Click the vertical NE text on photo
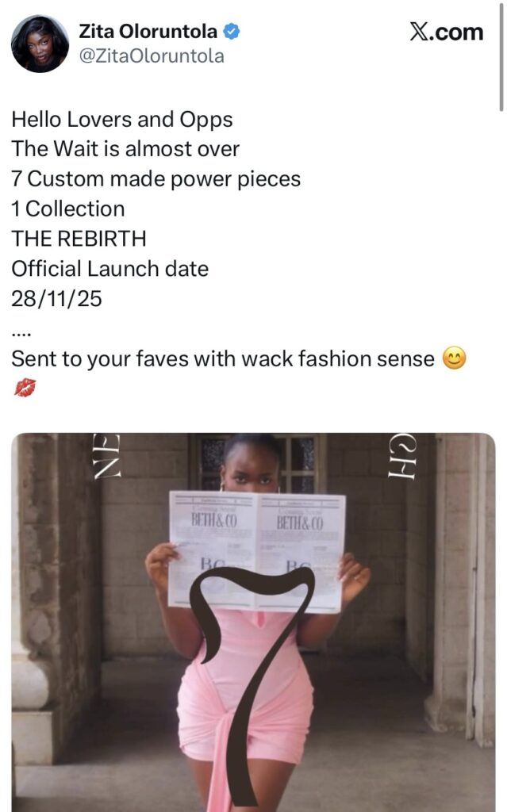Screen dimensions: 507x812 point(106,456)
